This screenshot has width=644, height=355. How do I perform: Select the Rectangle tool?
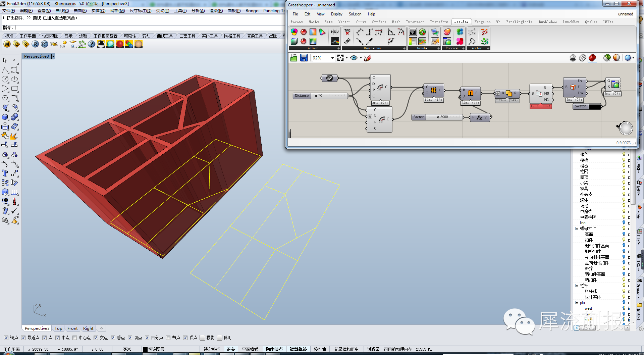pos(14,89)
